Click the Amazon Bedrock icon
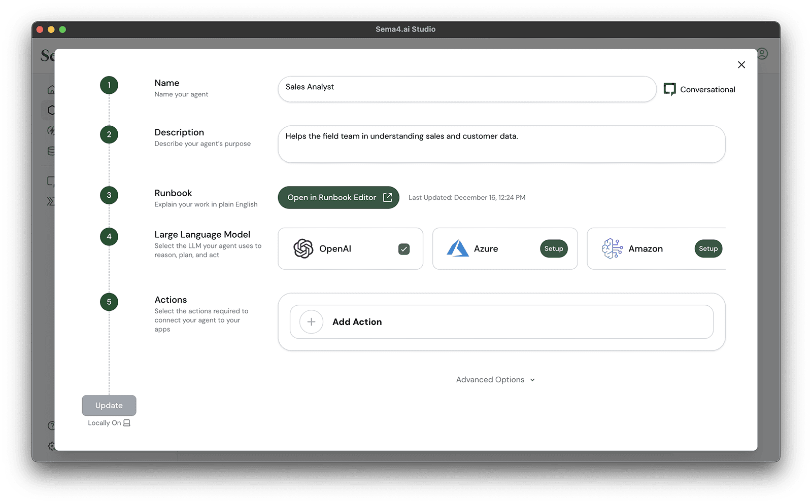This screenshot has height=504, width=812. pos(613,248)
